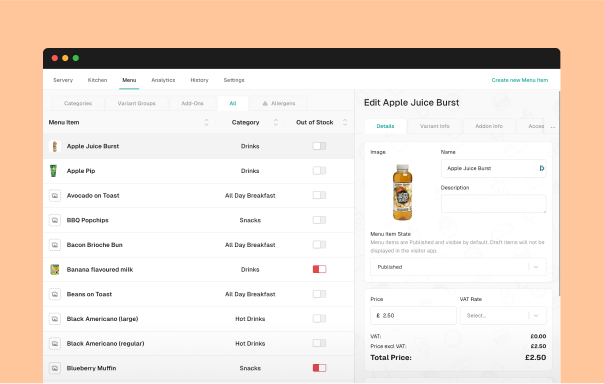Screen dimensions: 604x384
Task: Select the Bacon Brioche Bun row name
Action: point(94,245)
